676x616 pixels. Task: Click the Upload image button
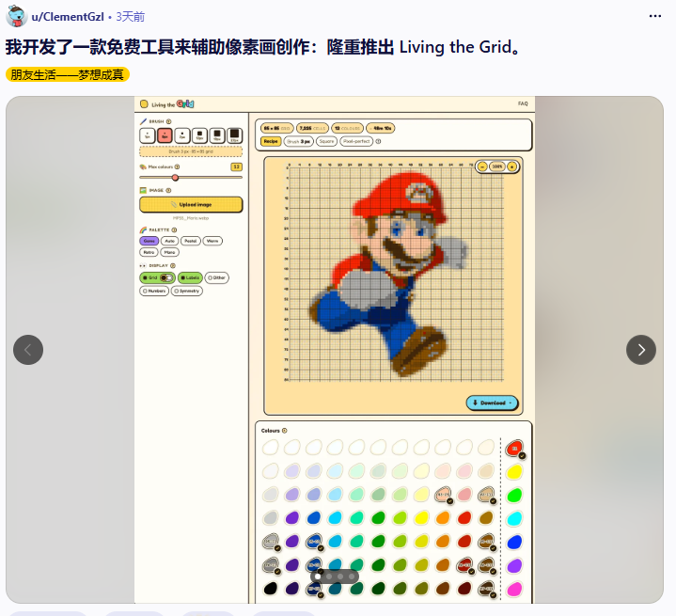point(191,204)
